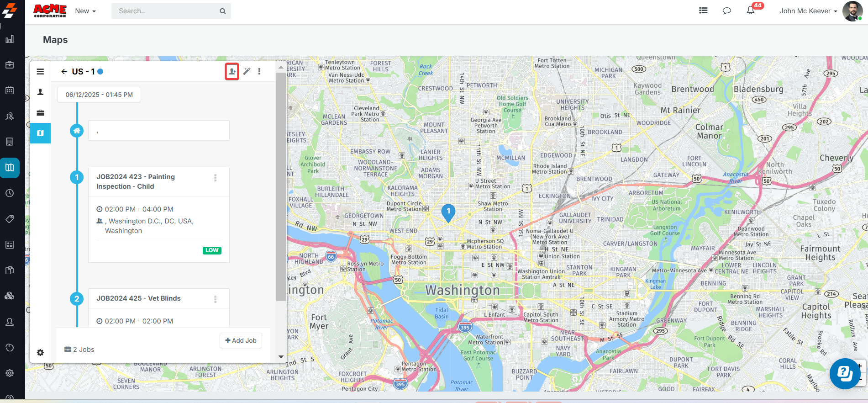Click the help chat widget button
The image size is (868, 403).
coord(845,373)
